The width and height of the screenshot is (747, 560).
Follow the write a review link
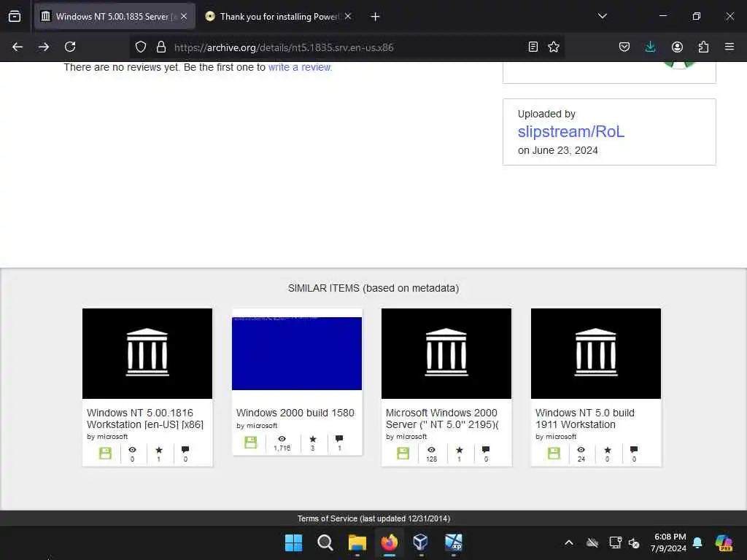[x=300, y=67]
